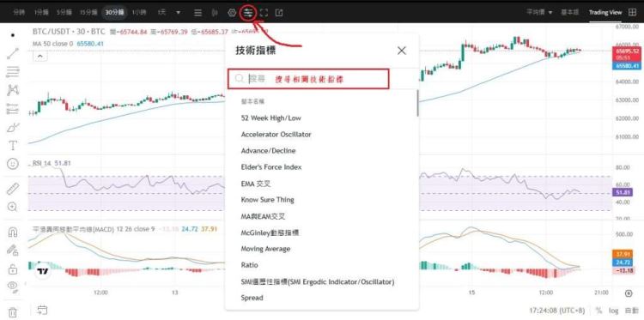Click the MACD 12 26 close 9 legend
Viewport: 644px width, 320px height.
pos(94,229)
